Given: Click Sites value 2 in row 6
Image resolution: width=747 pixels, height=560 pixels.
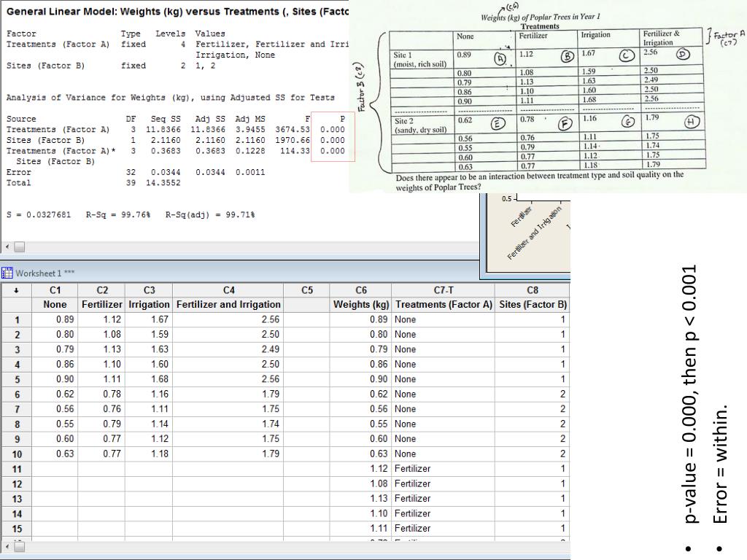Looking at the screenshot, I should [x=532, y=394].
